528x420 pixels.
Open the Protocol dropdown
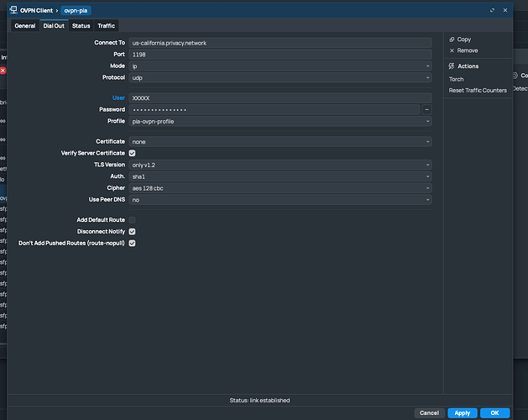point(281,77)
